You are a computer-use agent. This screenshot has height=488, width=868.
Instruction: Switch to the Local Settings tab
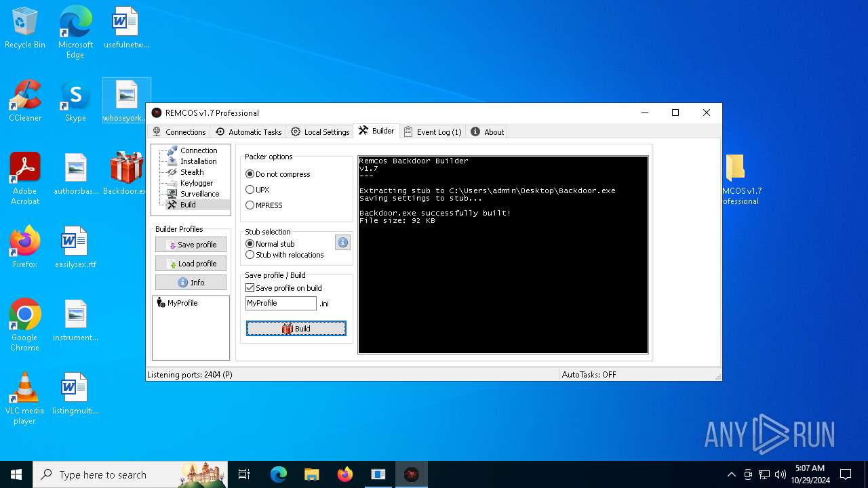coord(320,131)
